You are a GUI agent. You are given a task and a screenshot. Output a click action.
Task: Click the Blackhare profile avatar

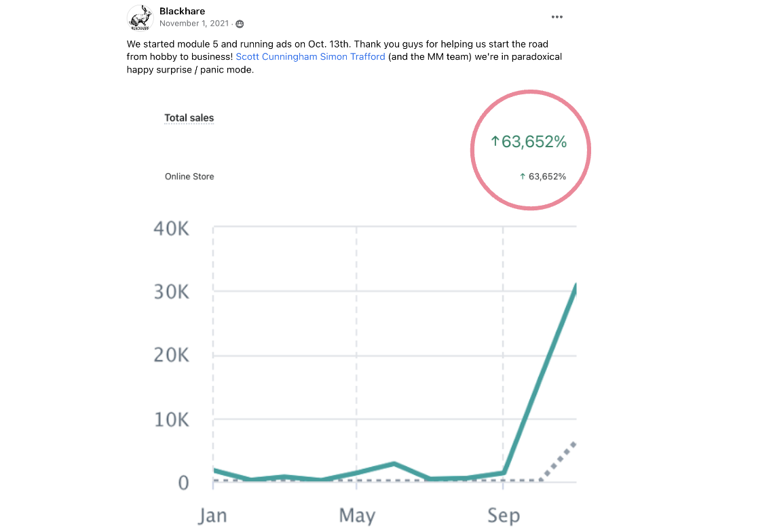point(140,18)
